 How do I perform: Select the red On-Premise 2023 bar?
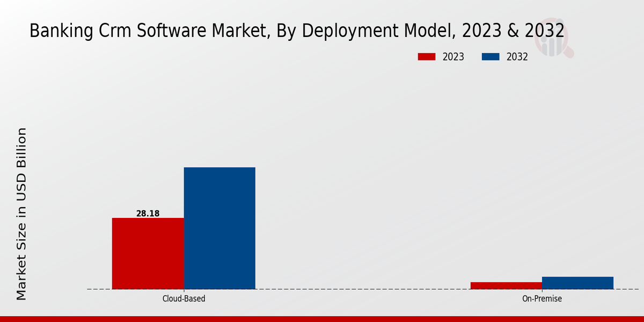point(506,286)
